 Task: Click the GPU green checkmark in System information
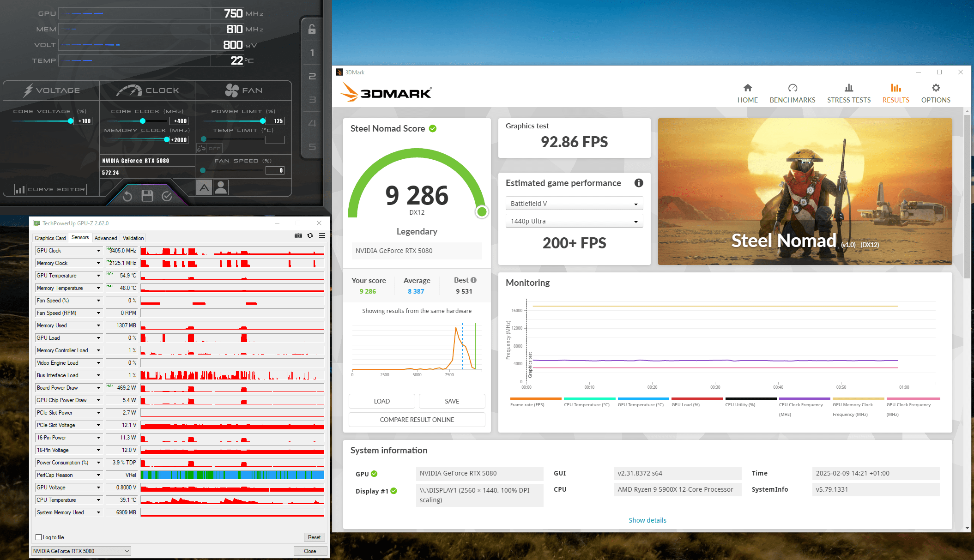tap(374, 474)
